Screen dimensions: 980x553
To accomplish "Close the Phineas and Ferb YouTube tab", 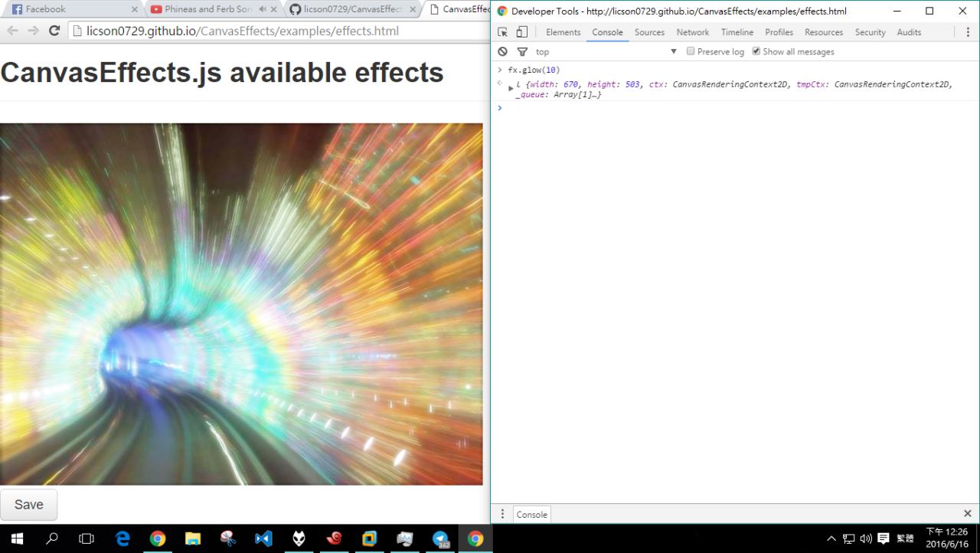I will [x=273, y=9].
